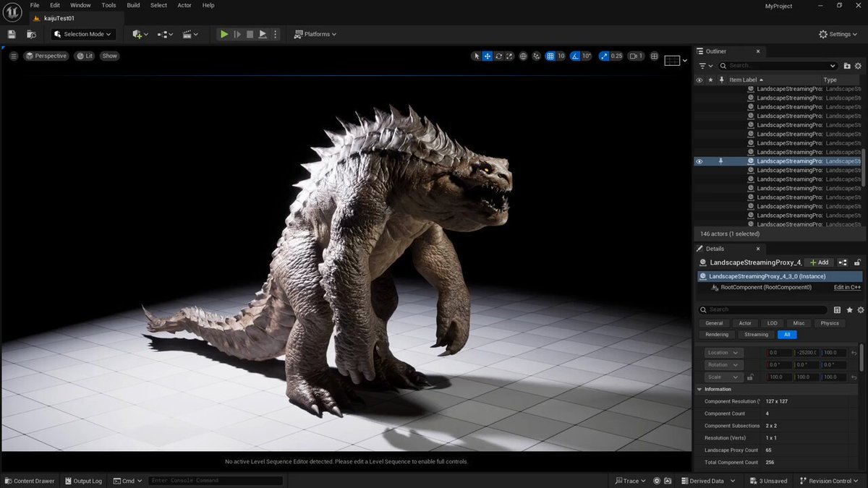Image resolution: width=868 pixels, height=488 pixels.
Task: Open the Window menu
Action: coord(80,5)
